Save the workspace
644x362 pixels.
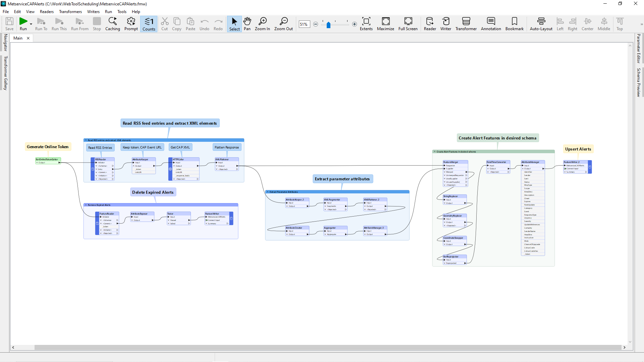point(9,24)
